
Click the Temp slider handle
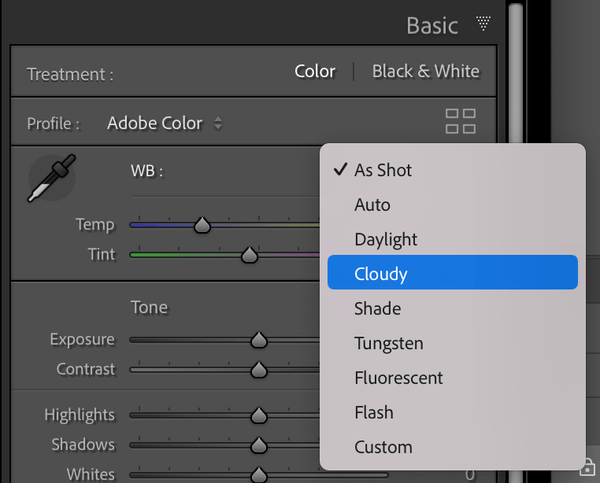(x=202, y=225)
